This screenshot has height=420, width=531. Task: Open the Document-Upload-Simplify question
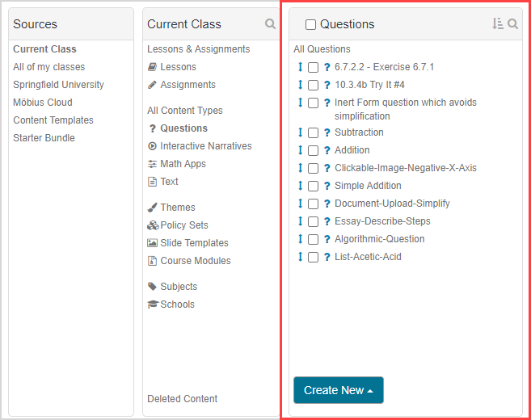click(392, 204)
